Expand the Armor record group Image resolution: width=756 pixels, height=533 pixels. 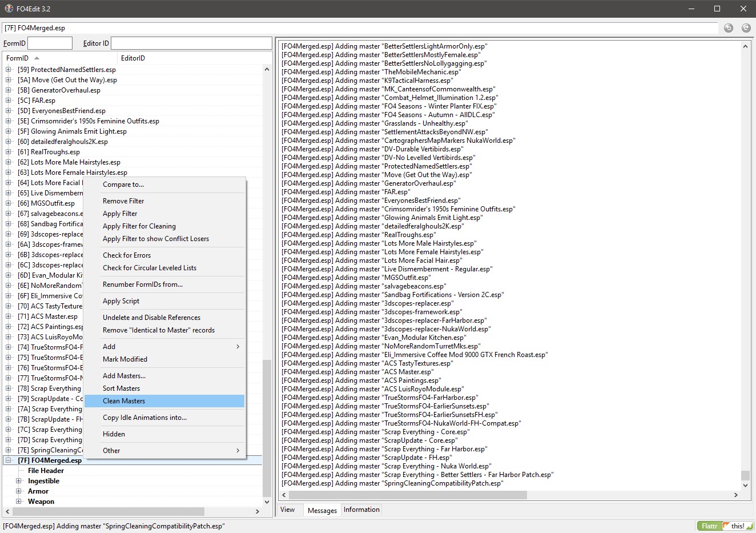pyautogui.click(x=19, y=491)
